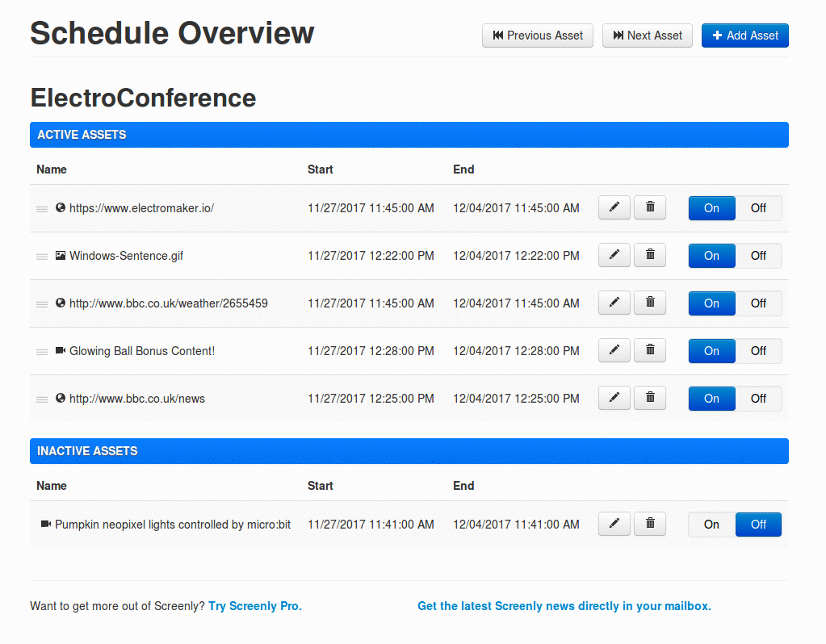This screenshot has height=644, width=826.
Task: Open the Try Screenly Pro link
Action: 255,606
